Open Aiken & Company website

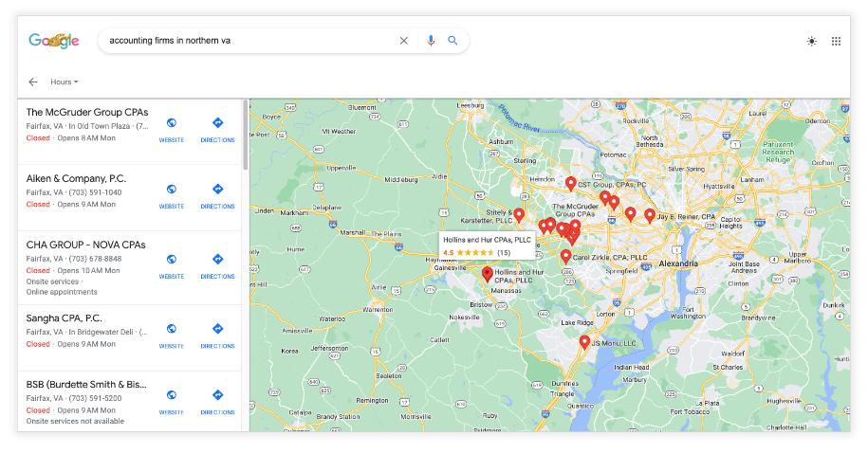(x=172, y=196)
